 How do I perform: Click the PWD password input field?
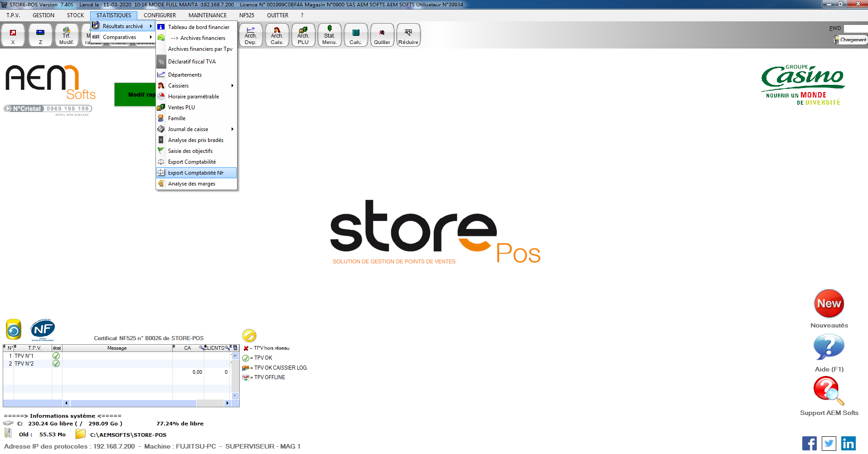[x=855, y=29]
